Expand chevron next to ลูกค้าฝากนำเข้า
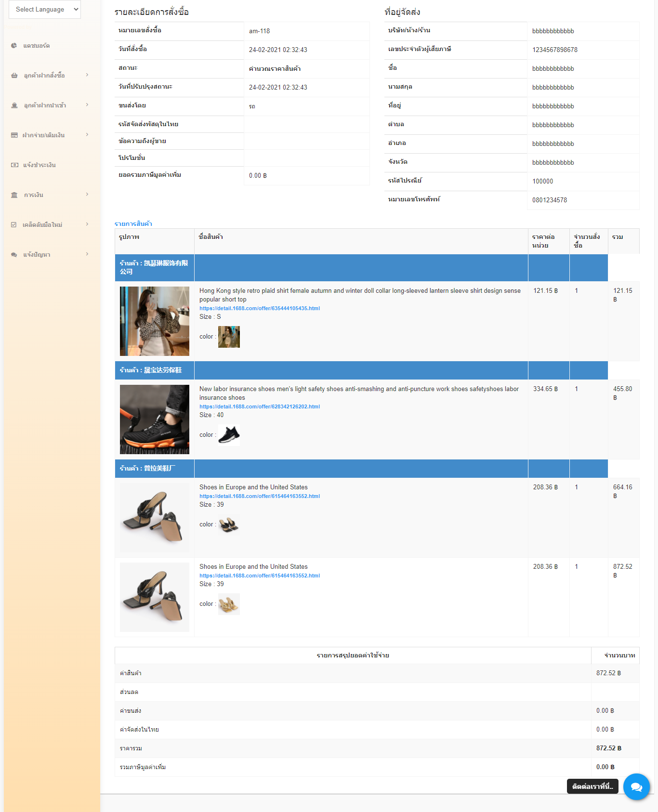 click(x=87, y=105)
